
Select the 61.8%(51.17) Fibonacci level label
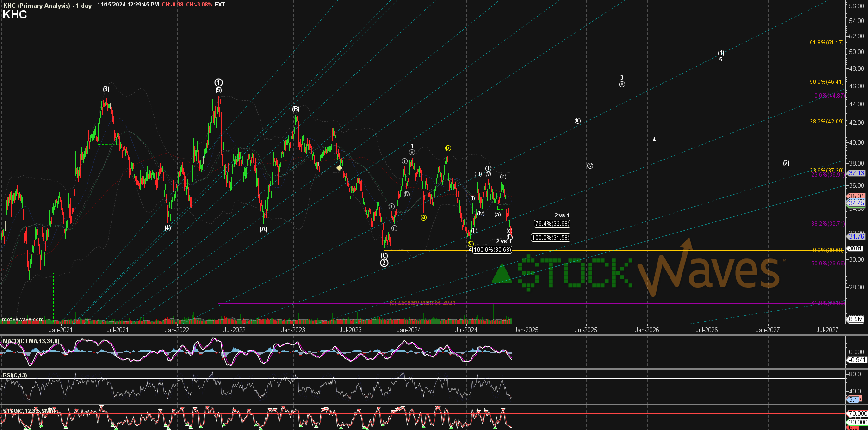tap(826, 43)
